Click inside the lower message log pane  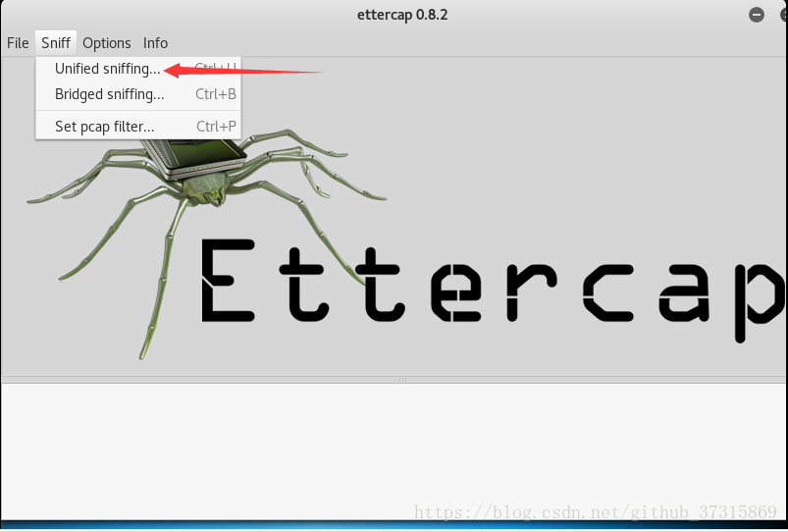(394, 452)
